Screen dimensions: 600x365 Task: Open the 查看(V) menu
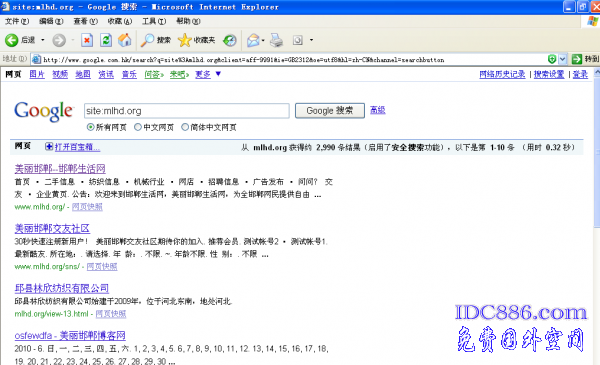tap(85, 21)
